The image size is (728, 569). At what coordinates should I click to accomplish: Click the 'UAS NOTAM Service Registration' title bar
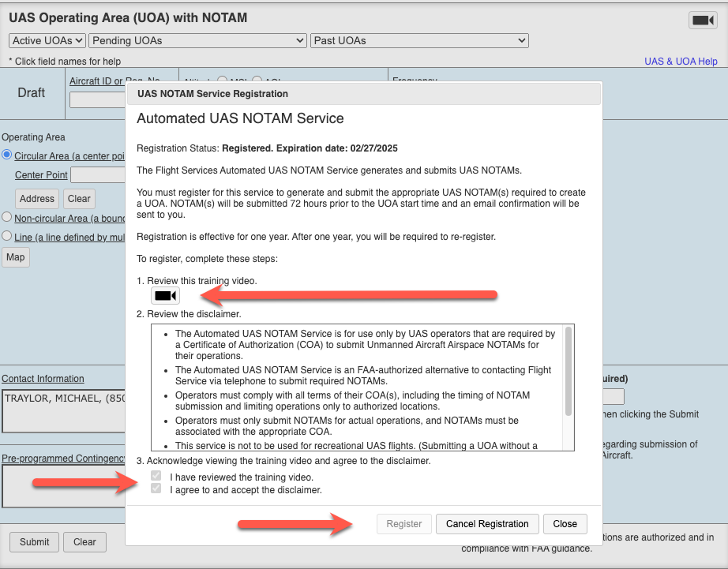tap(364, 94)
